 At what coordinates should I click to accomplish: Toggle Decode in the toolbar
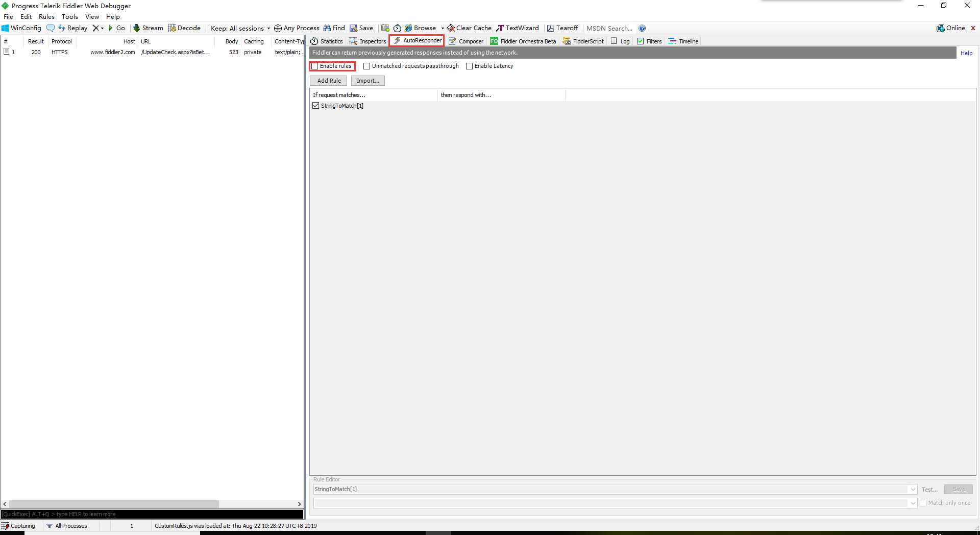184,28
